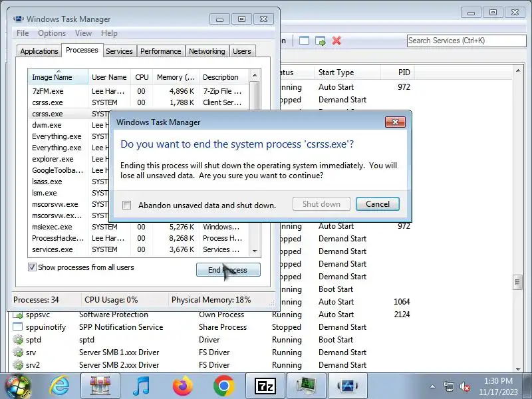Image resolution: width=532 pixels, height=399 pixels.
Task: Sort processes by CPU column
Action: click(142, 77)
